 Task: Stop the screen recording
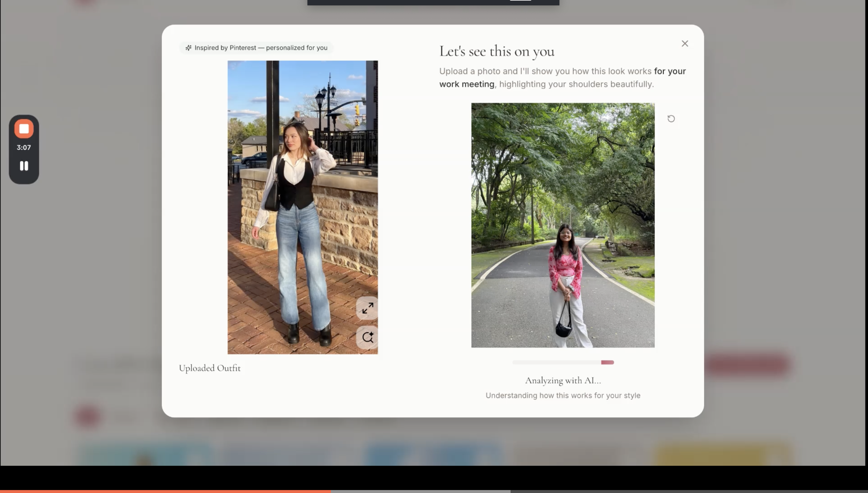click(24, 129)
